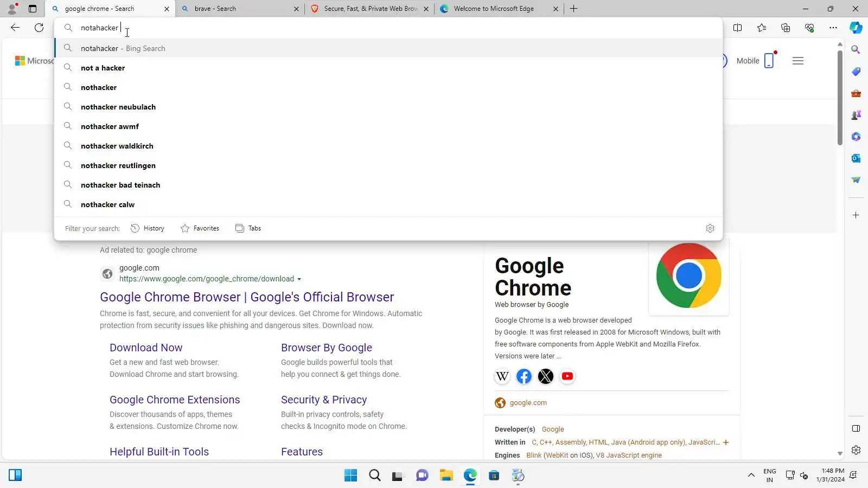Open a new tab with the plus button
This screenshot has width=868, height=488.
574,9
